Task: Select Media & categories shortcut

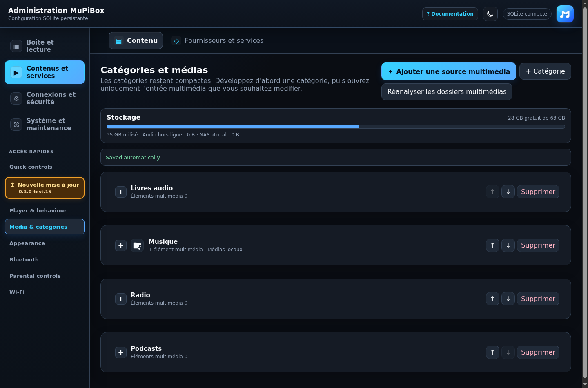Action: coord(45,227)
